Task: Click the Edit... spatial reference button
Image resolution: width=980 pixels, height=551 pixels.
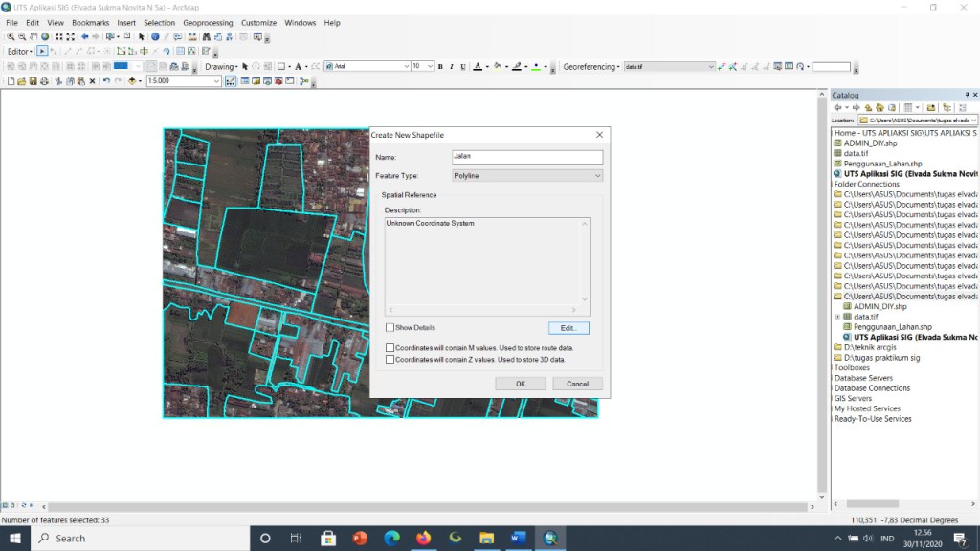Action: click(568, 328)
